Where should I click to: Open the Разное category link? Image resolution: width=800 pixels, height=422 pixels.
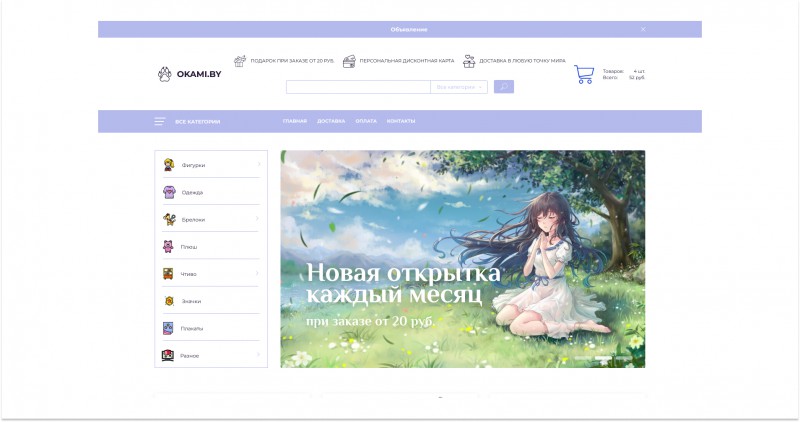click(190, 356)
